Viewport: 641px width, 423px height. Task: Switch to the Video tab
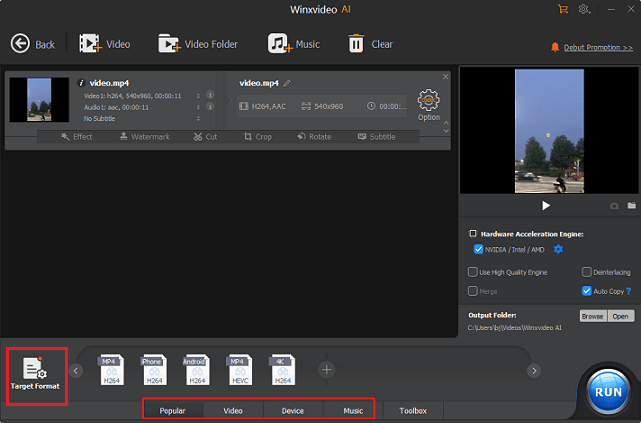[x=233, y=410]
